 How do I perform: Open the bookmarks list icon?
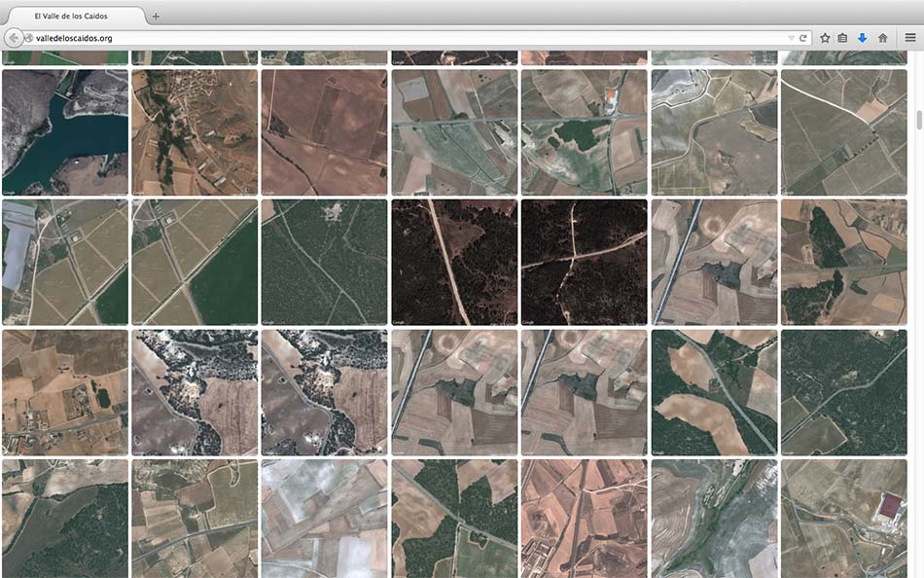point(842,38)
